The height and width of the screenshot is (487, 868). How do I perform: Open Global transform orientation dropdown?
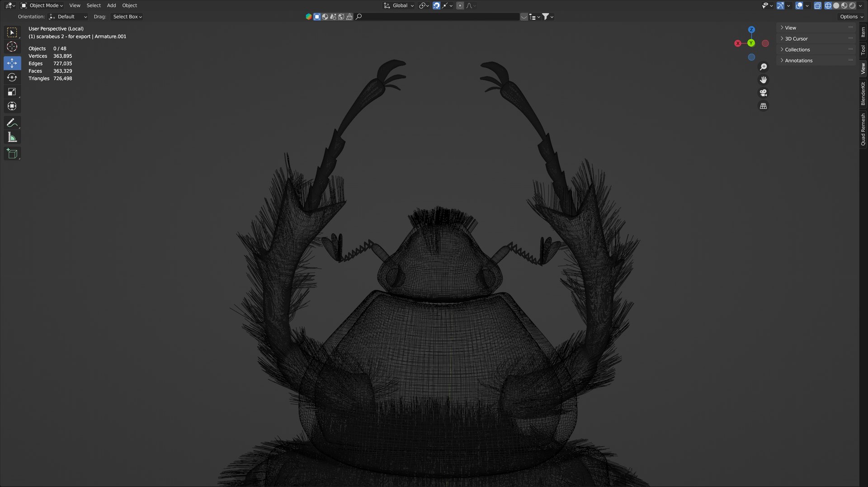click(x=399, y=5)
